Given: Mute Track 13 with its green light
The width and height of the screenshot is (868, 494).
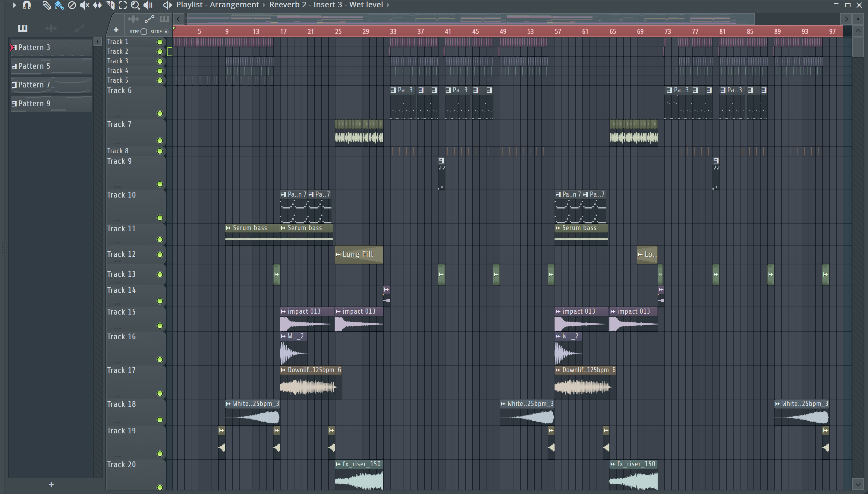Looking at the screenshot, I should (x=160, y=274).
